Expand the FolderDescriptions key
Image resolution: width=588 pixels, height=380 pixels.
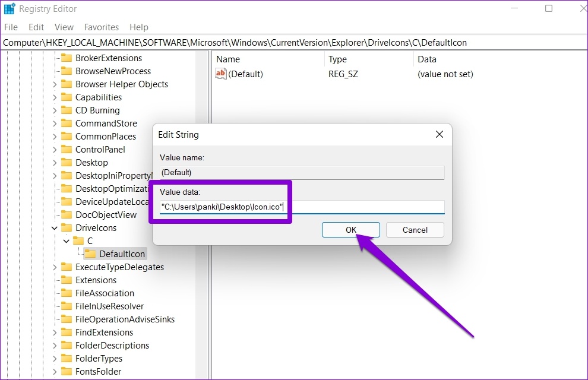tap(55, 346)
